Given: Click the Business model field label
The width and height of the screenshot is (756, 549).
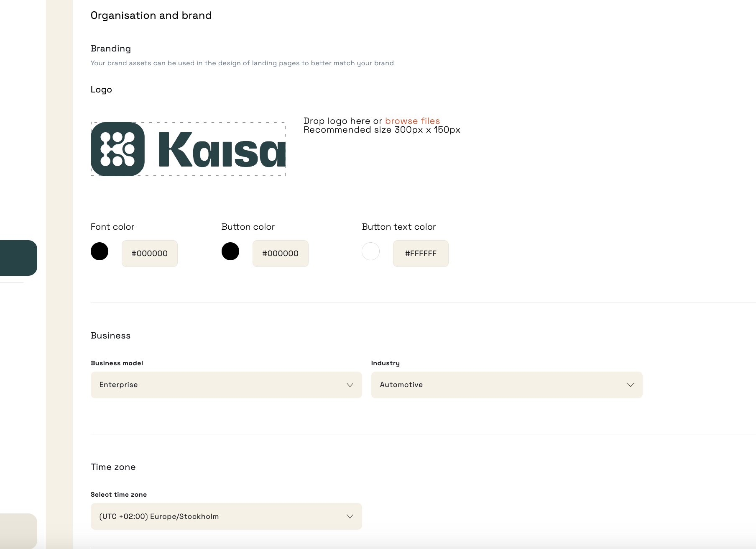Looking at the screenshot, I should (117, 363).
